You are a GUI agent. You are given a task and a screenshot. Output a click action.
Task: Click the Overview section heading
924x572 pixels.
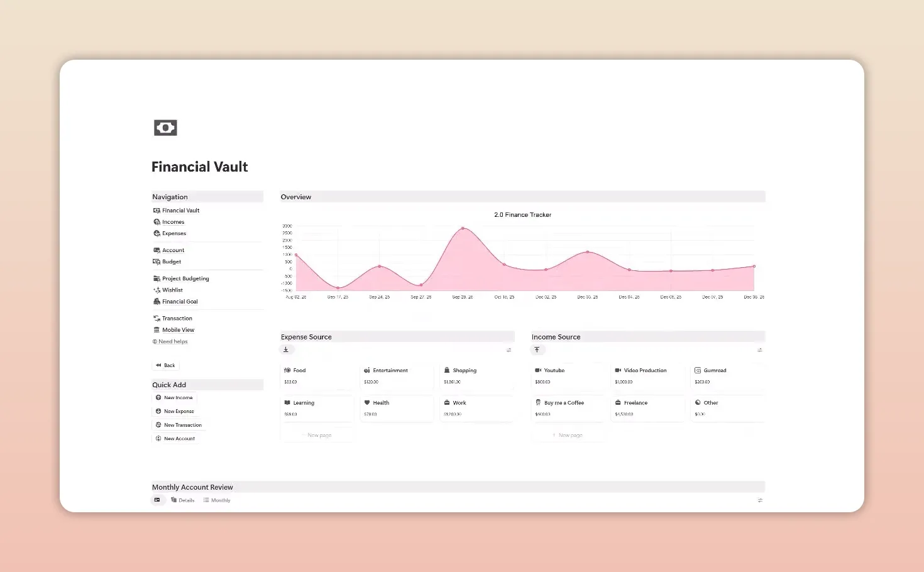[296, 197]
